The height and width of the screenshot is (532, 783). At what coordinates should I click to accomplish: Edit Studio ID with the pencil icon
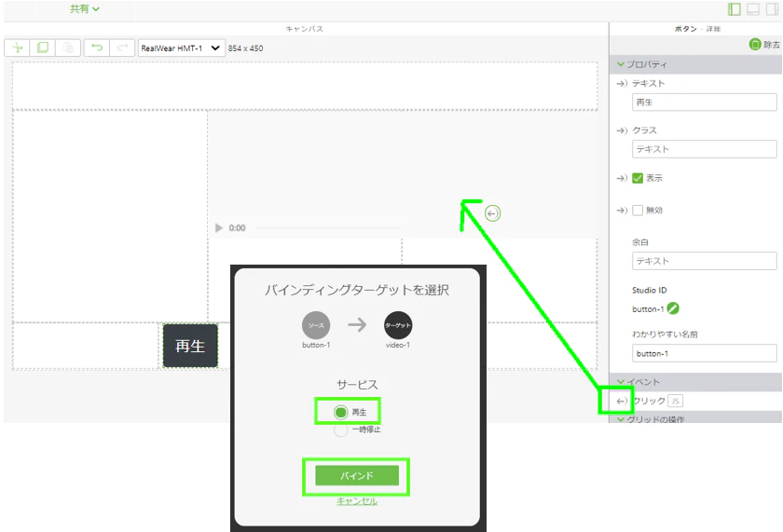(673, 308)
